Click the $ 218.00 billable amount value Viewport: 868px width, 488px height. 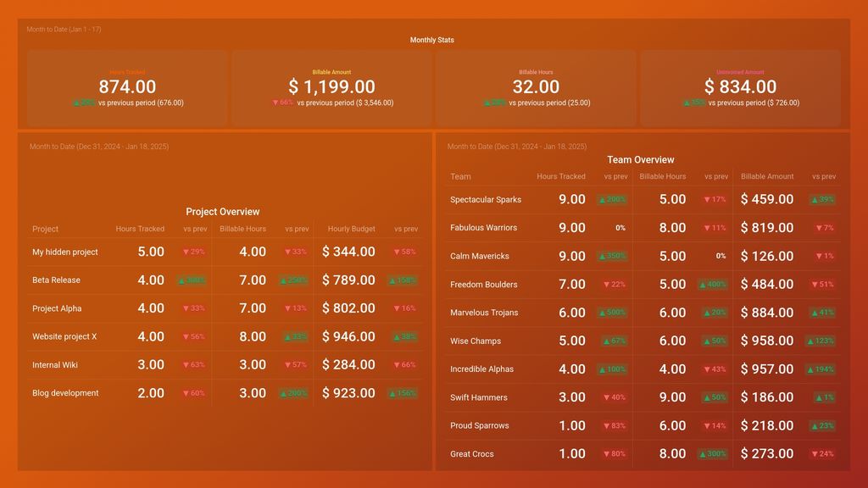point(767,425)
